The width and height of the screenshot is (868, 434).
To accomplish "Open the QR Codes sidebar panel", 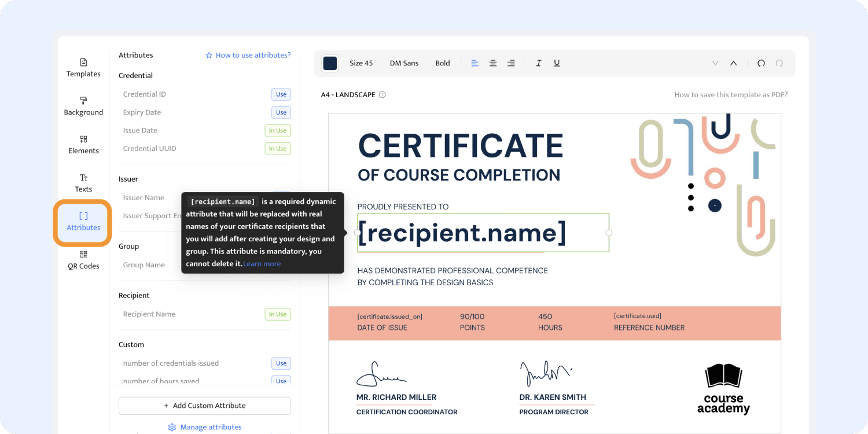I will pos(83,260).
